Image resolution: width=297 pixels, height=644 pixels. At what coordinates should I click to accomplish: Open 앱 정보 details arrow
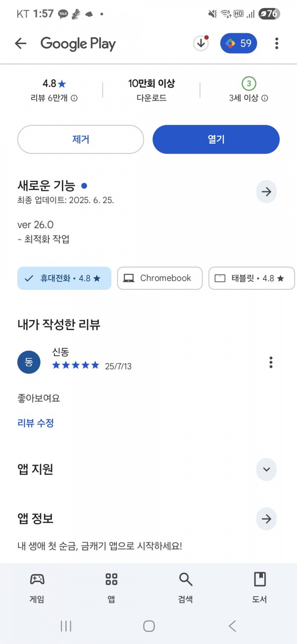266,519
